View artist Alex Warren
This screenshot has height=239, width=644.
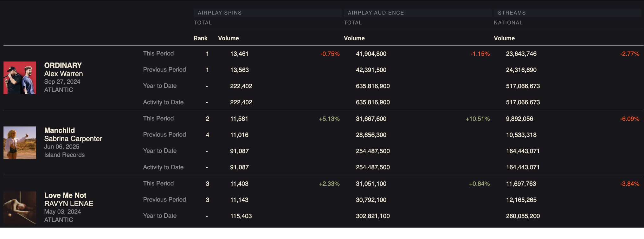pyautogui.click(x=63, y=74)
